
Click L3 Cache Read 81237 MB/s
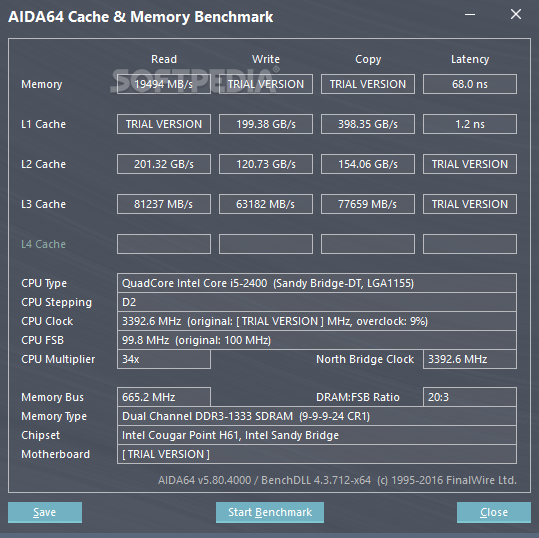tap(164, 204)
